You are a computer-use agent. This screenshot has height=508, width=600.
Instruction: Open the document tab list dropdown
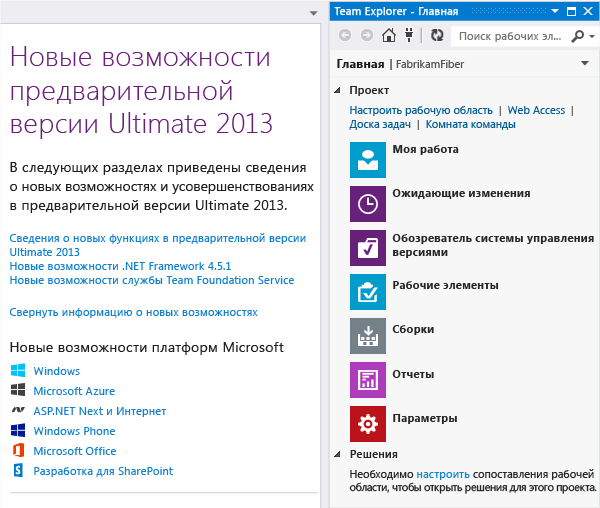tap(313, 13)
